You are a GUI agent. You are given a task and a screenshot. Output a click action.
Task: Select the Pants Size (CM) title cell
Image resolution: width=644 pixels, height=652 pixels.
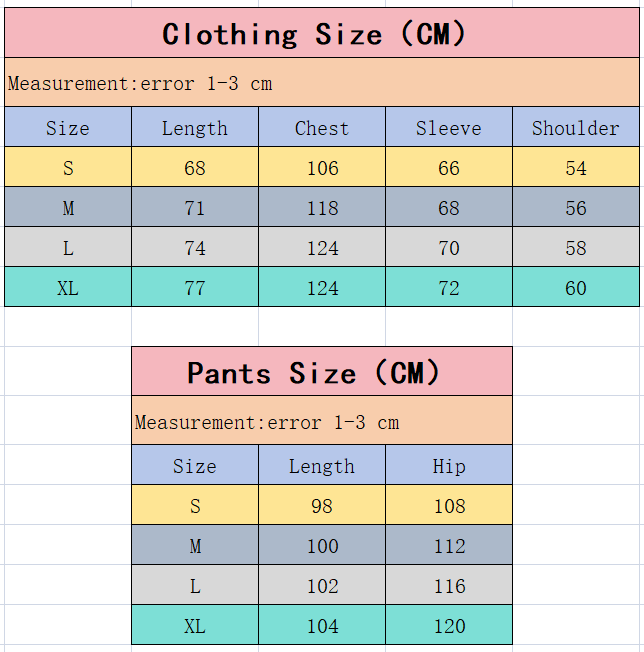(x=321, y=373)
